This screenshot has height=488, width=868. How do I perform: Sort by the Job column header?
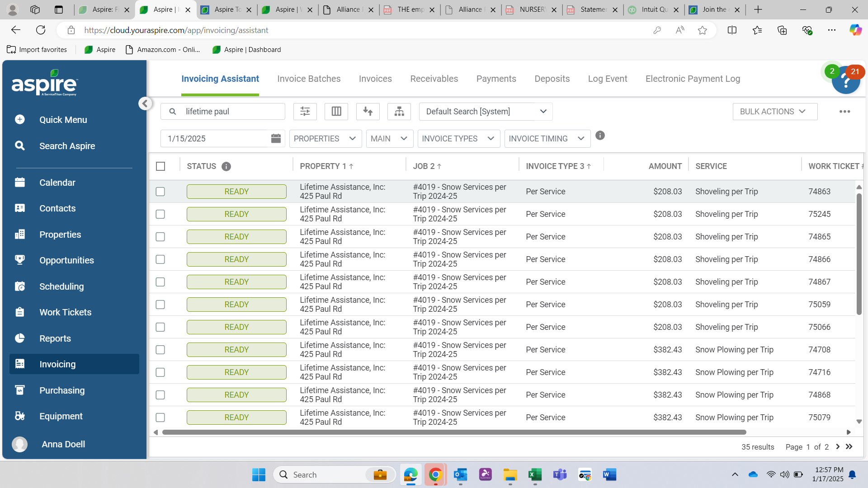[427, 166]
